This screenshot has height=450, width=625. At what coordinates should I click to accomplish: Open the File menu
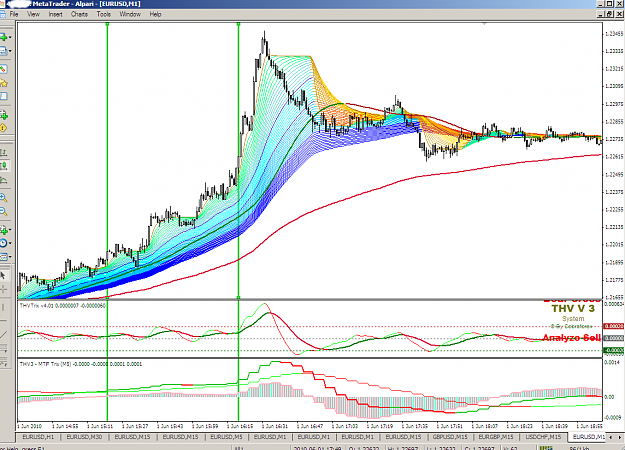[x=14, y=14]
